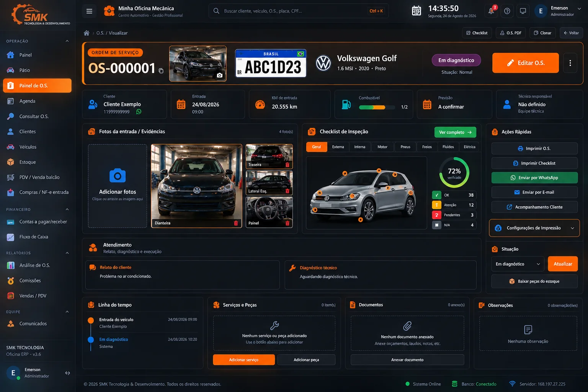Switch to the Externa checklist tab
Screen dimensions: 588x392
338,147
